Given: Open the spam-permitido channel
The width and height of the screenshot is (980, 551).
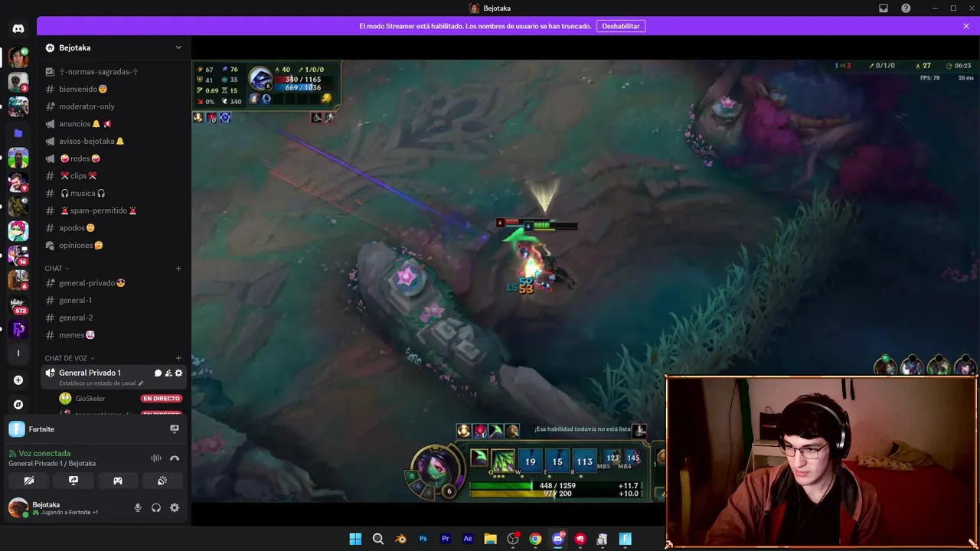Looking at the screenshot, I should pyautogui.click(x=113, y=210).
